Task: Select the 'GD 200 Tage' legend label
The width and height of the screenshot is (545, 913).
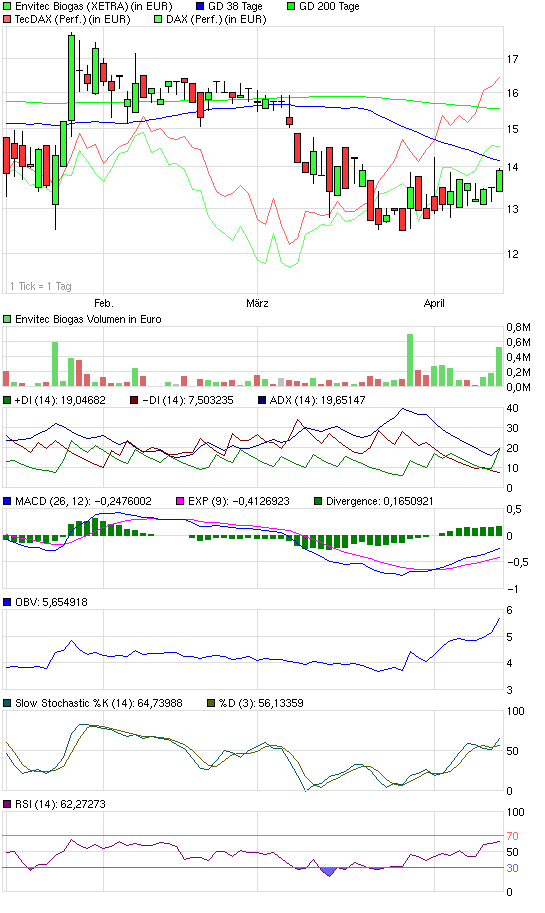Action: point(329,6)
